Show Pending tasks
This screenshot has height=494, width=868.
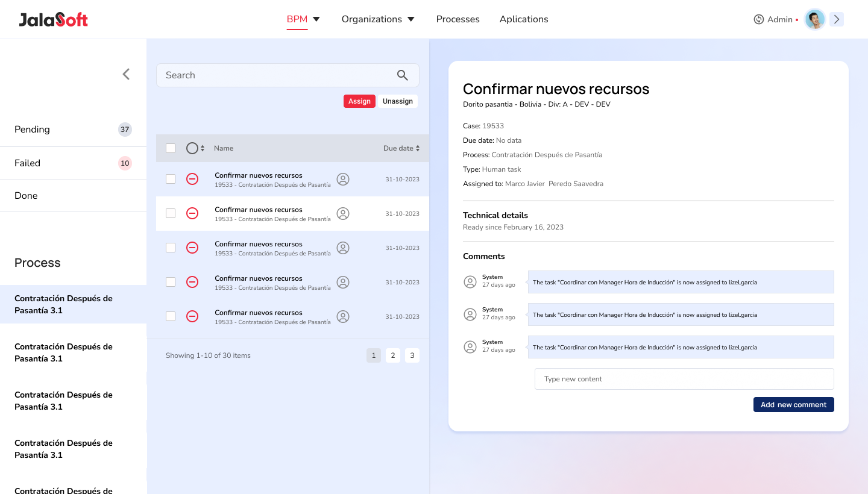pyautogui.click(x=73, y=130)
